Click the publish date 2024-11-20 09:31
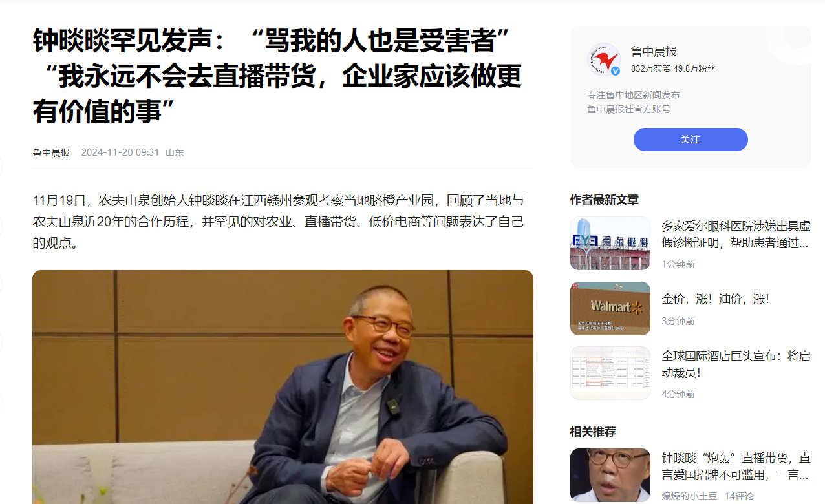Image resolution: width=825 pixels, height=504 pixels. click(120, 152)
